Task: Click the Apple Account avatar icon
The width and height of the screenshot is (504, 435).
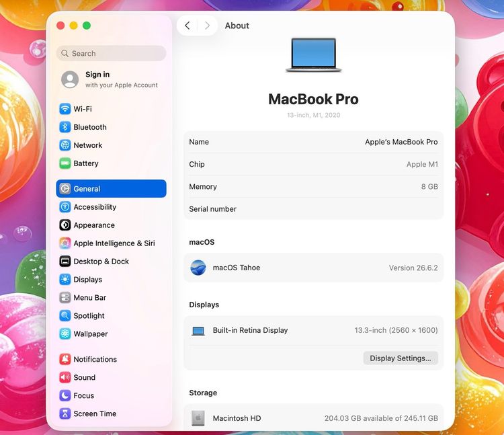Action: [70, 79]
